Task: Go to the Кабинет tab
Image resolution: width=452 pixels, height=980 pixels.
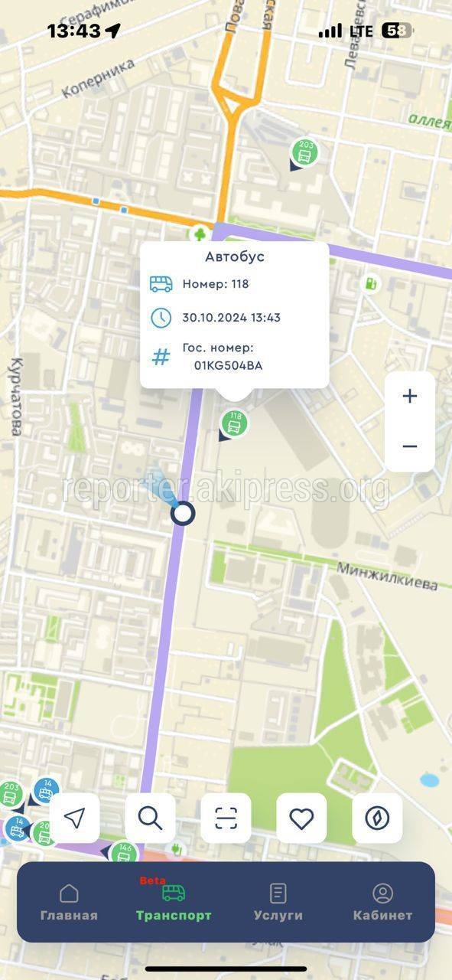Action: 382,903
